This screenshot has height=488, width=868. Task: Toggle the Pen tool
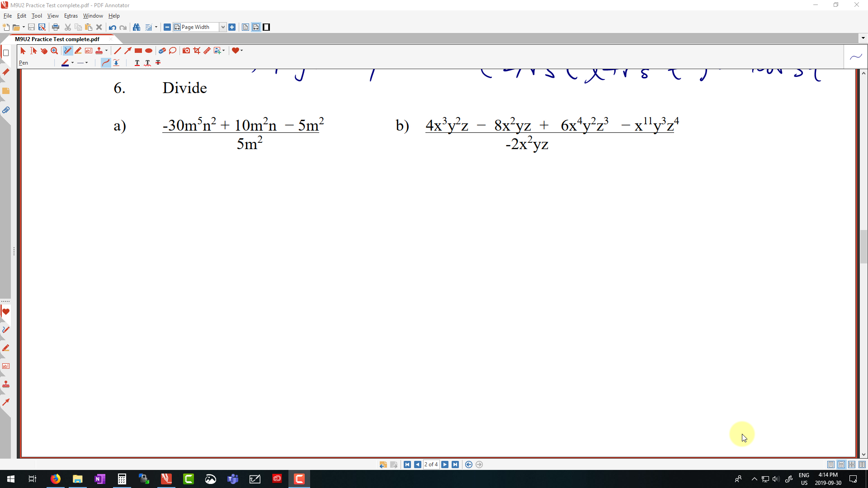pos(68,51)
